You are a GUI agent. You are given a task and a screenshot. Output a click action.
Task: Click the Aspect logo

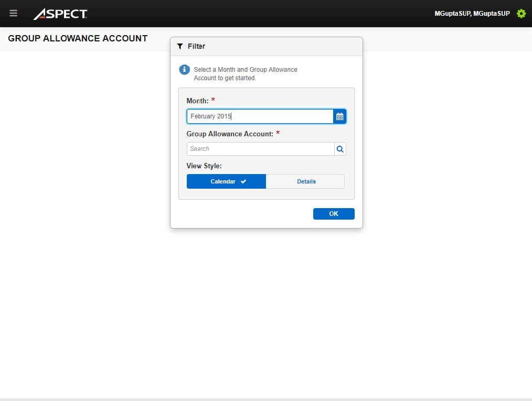[60, 14]
